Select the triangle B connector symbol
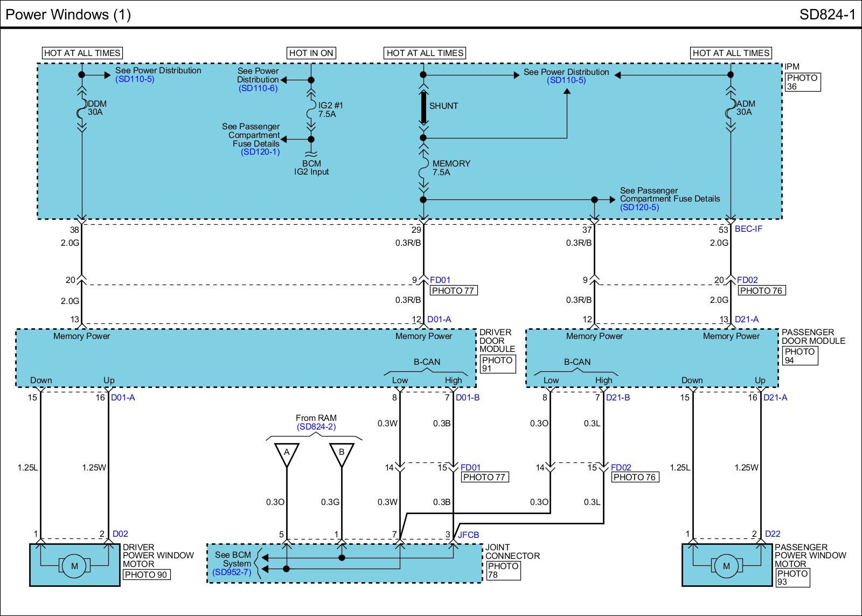 click(x=342, y=453)
